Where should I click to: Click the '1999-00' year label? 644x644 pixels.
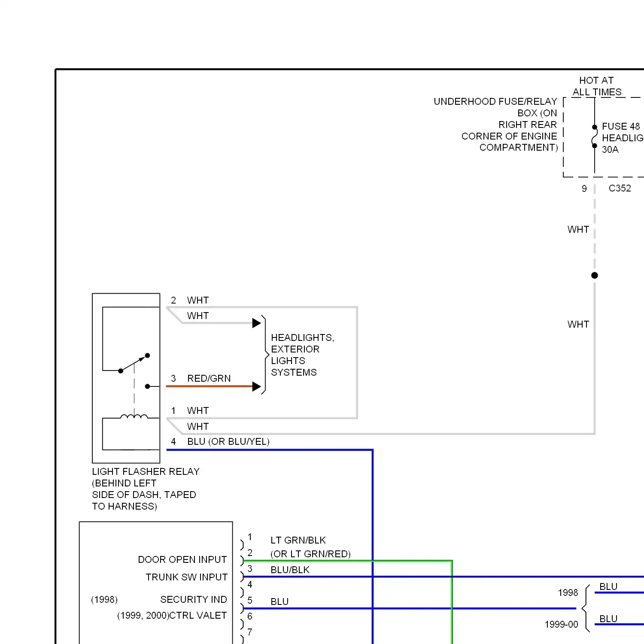(561, 624)
